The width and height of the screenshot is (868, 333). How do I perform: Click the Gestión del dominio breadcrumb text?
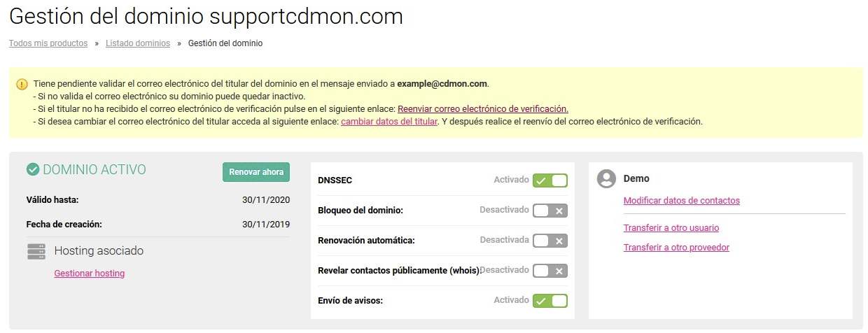(x=225, y=43)
